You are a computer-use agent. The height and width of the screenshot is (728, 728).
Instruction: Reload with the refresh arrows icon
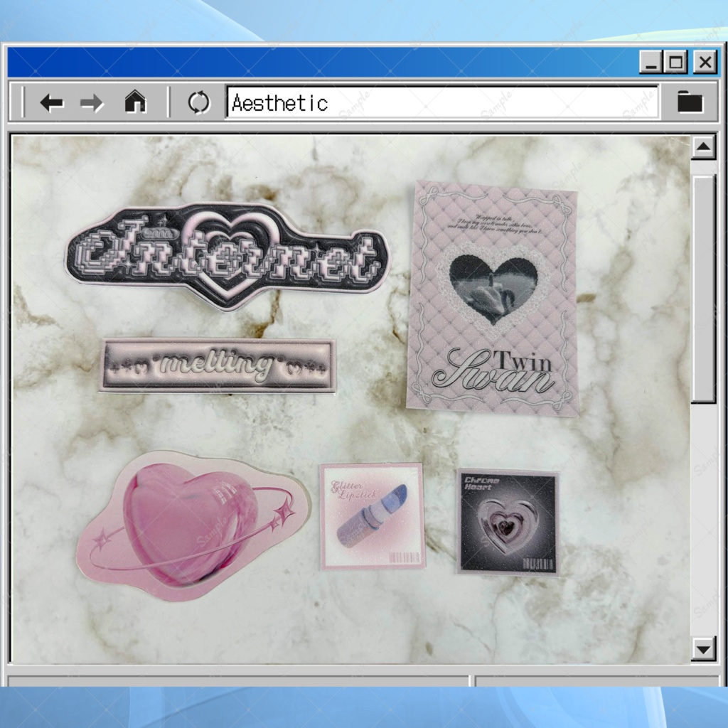point(199,102)
